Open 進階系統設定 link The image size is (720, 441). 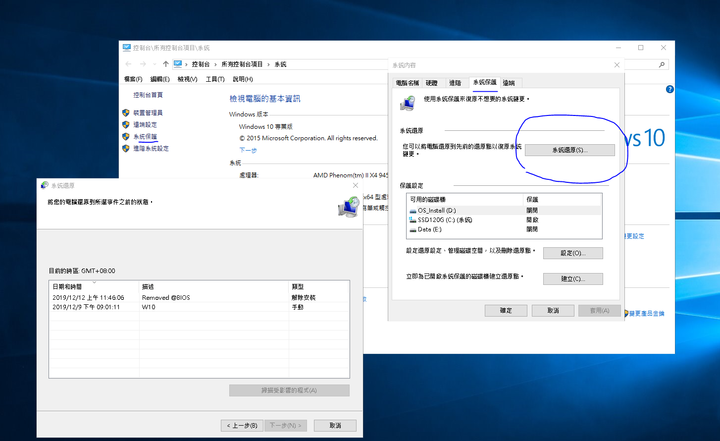pos(151,148)
